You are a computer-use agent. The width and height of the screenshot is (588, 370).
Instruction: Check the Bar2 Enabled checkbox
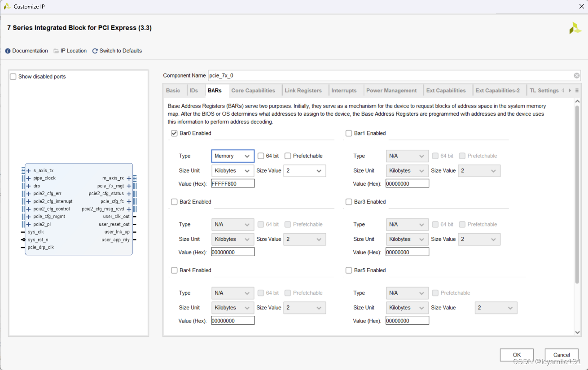(174, 202)
